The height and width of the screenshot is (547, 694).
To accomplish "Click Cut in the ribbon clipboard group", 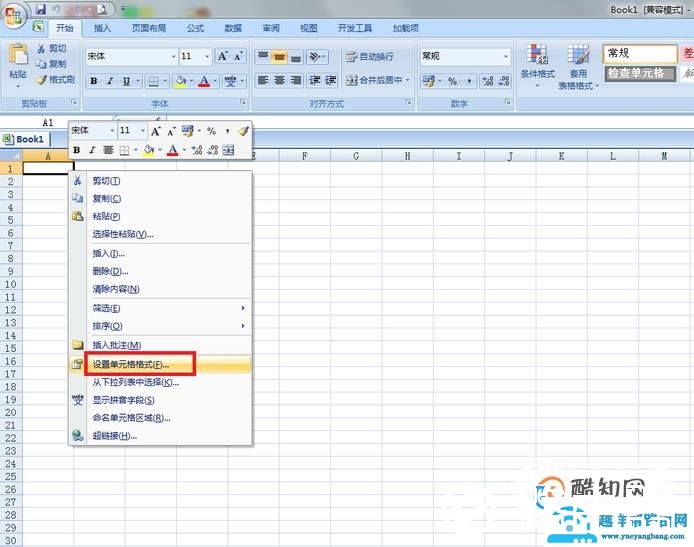I will (x=52, y=48).
